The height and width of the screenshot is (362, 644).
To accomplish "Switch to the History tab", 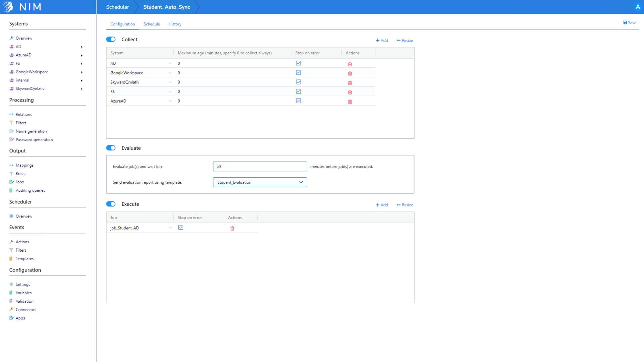I will click(x=175, y=24).
